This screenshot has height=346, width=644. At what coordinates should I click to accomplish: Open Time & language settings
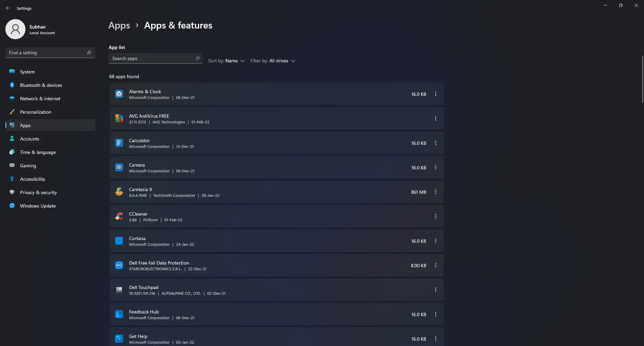pyautogui.click(x=50, y=152)
